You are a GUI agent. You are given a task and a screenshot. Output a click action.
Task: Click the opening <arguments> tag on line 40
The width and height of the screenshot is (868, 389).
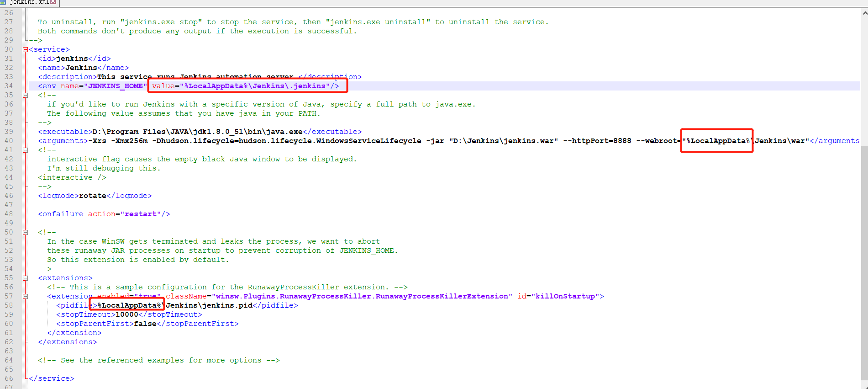[x=63, y=141]
